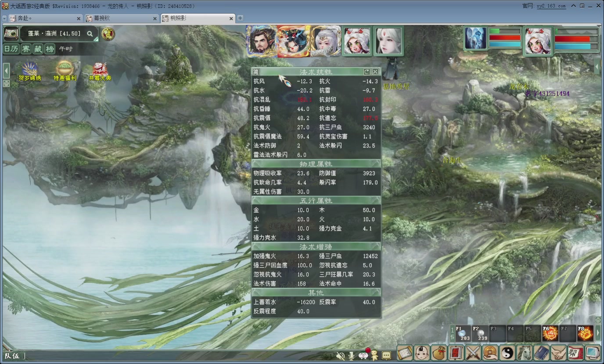Viewport: 604px width, 364px height.
Task: Open the computer monitor system icon
Action: click(593, 353)
